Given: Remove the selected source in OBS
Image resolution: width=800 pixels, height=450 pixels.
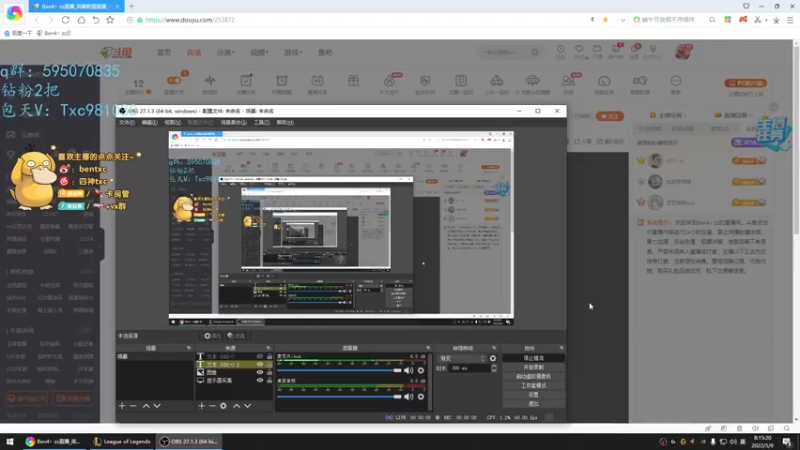Looking at the screenshot, I should tap(212, 406).
